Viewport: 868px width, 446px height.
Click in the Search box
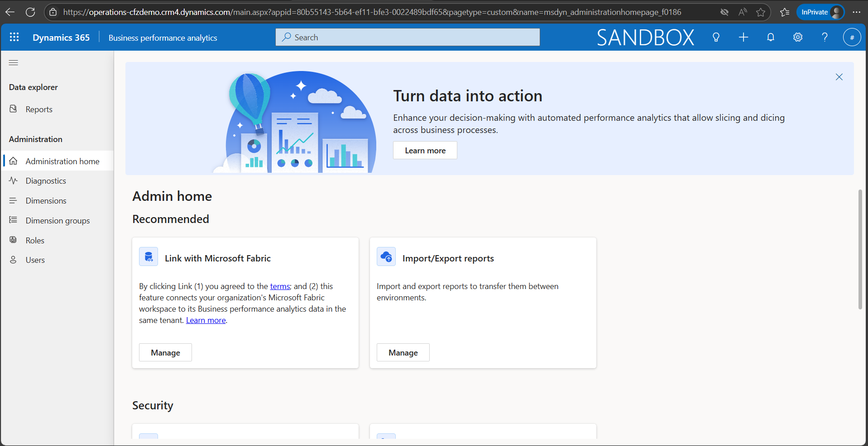(408, 37)
